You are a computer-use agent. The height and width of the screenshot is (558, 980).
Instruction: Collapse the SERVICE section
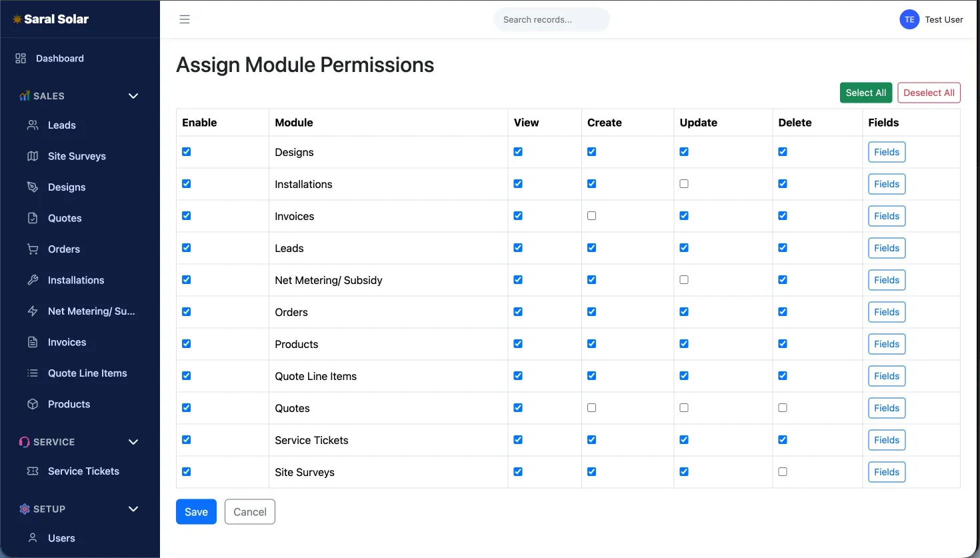click(133, 442)
